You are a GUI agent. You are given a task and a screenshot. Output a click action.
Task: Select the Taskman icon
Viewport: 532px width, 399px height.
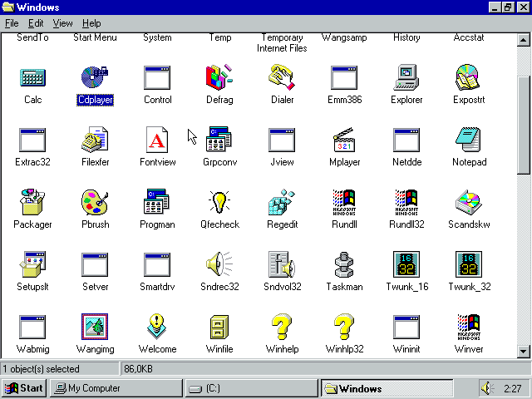[344, 264]
